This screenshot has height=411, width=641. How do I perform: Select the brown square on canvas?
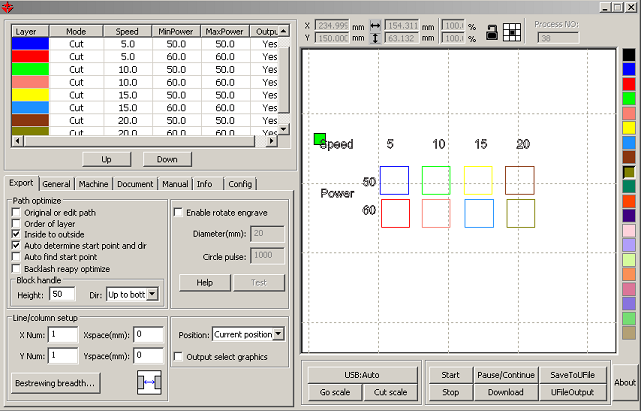pyautogui.click(x=520, y=180)
